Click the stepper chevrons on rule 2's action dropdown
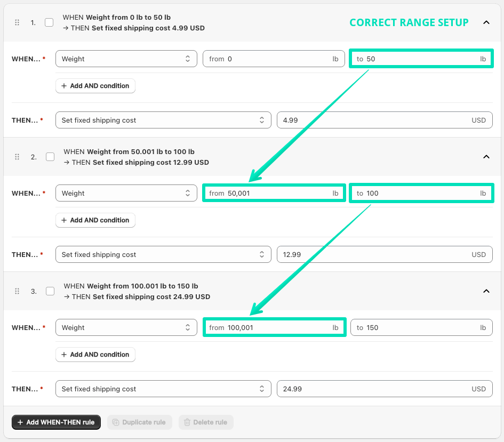Screen dimensions: 504x442 coord(262,254)
